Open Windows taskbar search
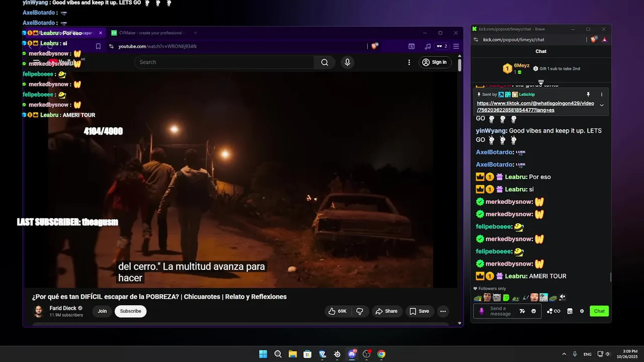The height and width of the screenshot is (362, 644). click(278, 354)
